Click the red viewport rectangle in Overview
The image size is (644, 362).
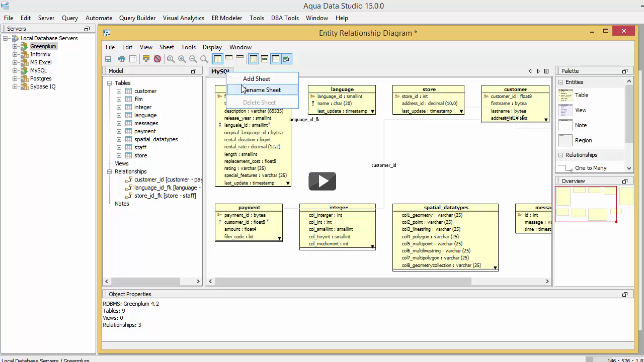[x=586, y=204]
